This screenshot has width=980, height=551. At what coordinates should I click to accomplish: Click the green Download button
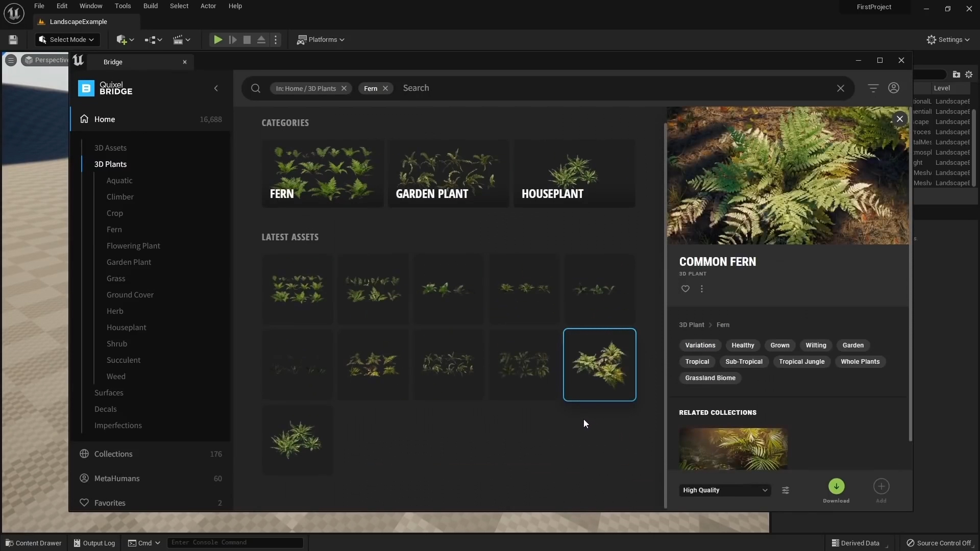tap(836, 486)
